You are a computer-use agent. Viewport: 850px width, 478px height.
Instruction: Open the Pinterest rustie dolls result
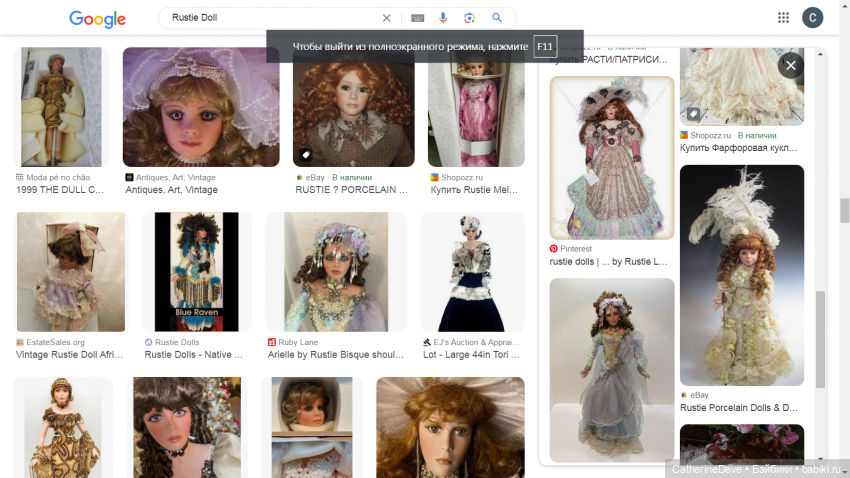coord(609,262)
